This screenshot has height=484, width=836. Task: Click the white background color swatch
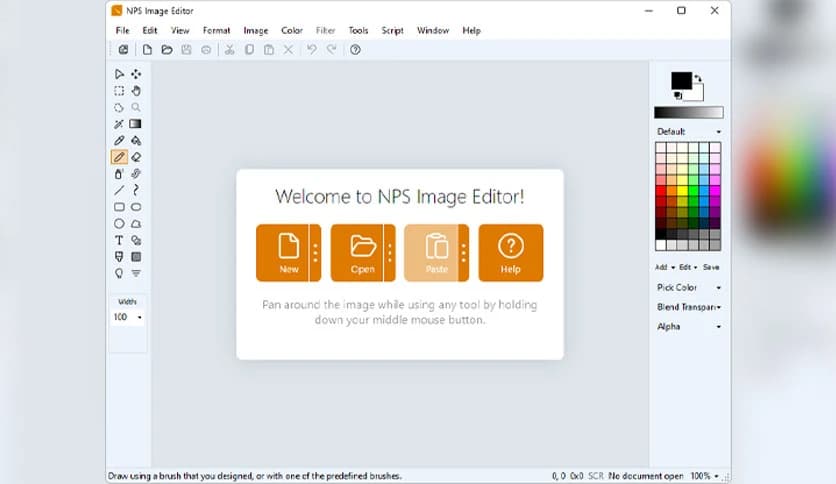pyautogui.click(x=696, y=94)
